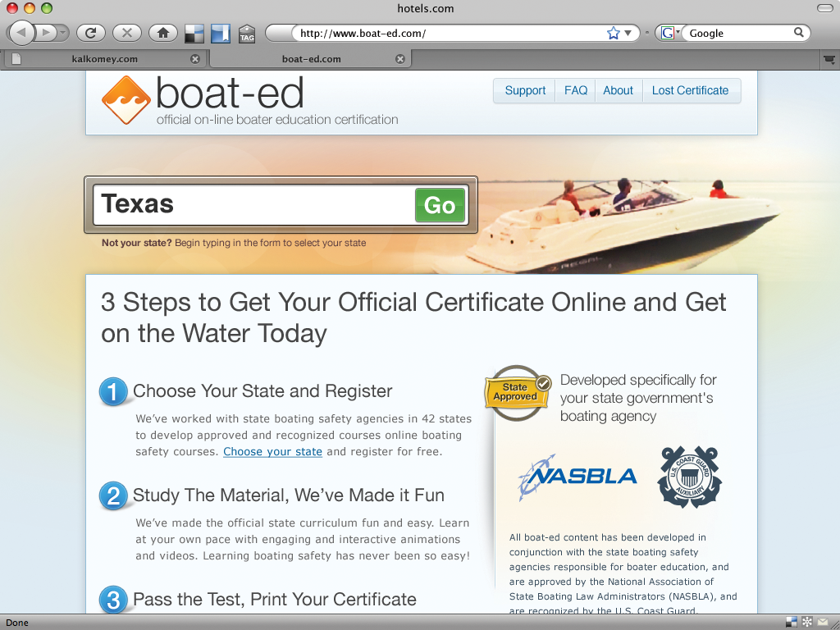Click 'official on-line boater education certification' tagline
The width and height of the screenshot is (840, 630).
(x=277, y=120)
